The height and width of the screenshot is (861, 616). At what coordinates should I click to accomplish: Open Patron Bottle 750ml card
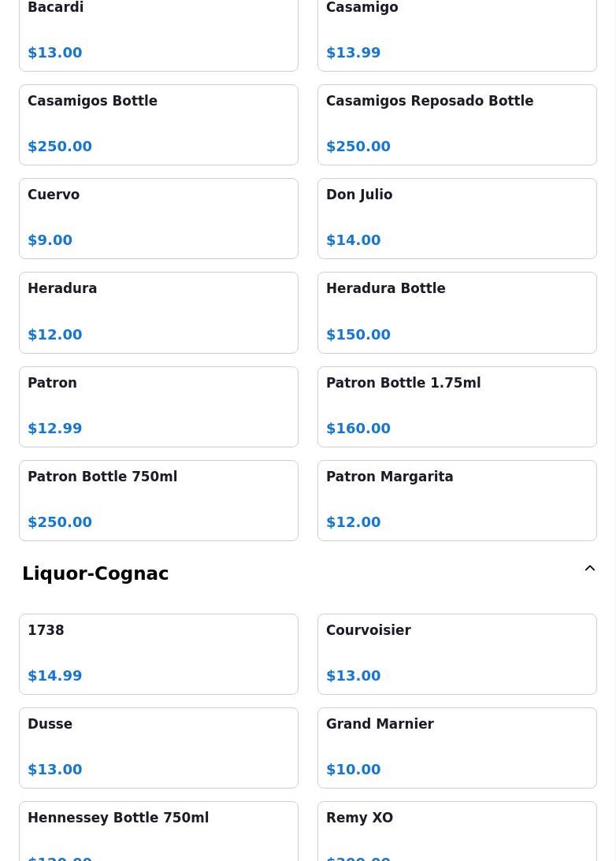tap(158, 500)
